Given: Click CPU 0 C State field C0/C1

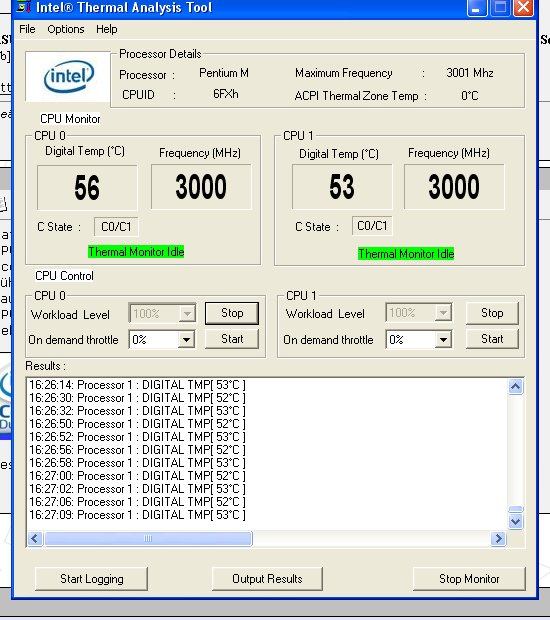Looking at the screenshot, I should (x=116, y=227).
